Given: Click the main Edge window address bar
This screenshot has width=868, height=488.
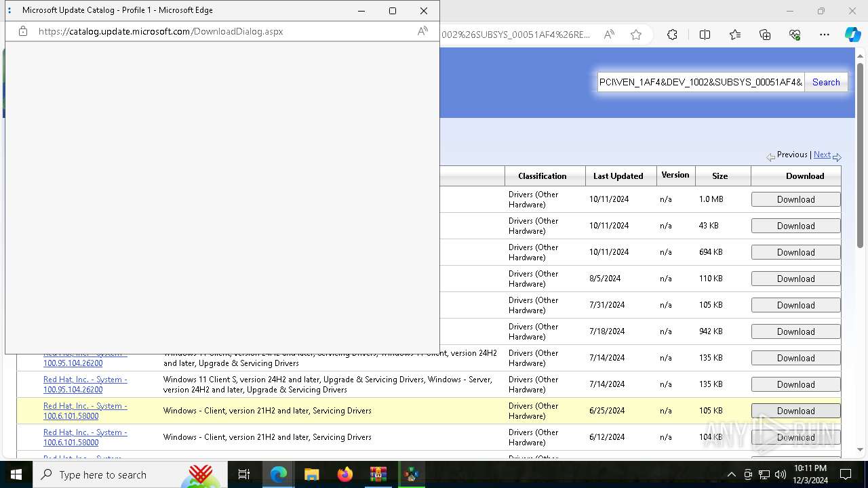Looking at the screenshot, I should (517, 35).
